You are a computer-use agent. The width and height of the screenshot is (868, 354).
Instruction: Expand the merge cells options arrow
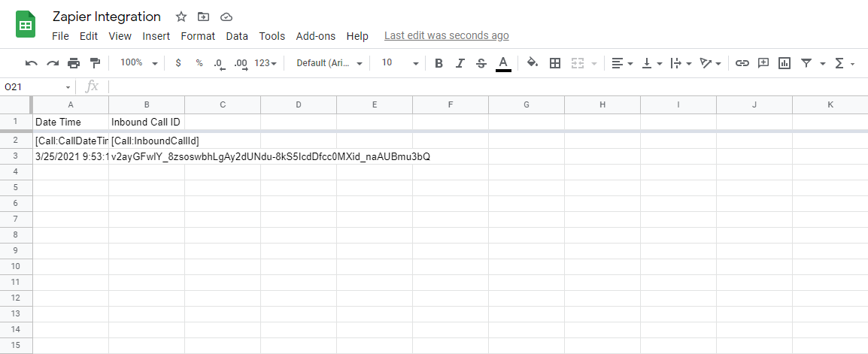594,64
